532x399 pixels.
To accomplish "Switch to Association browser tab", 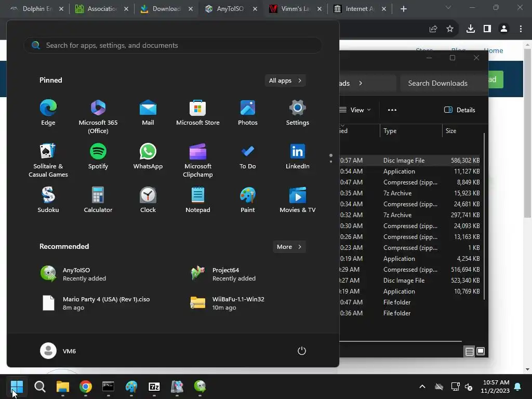I will pyautogui.click(x=102, y=9).
